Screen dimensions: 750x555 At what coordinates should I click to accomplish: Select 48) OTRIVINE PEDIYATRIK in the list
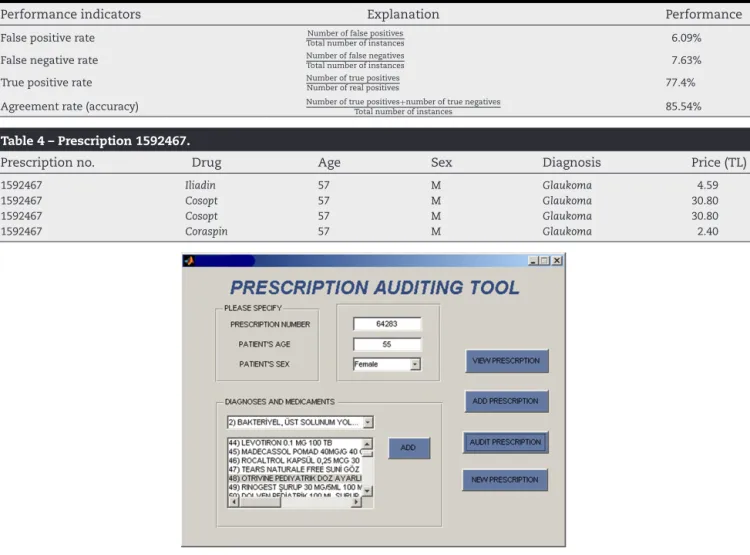pyautogui.click(x=295, y=478)
